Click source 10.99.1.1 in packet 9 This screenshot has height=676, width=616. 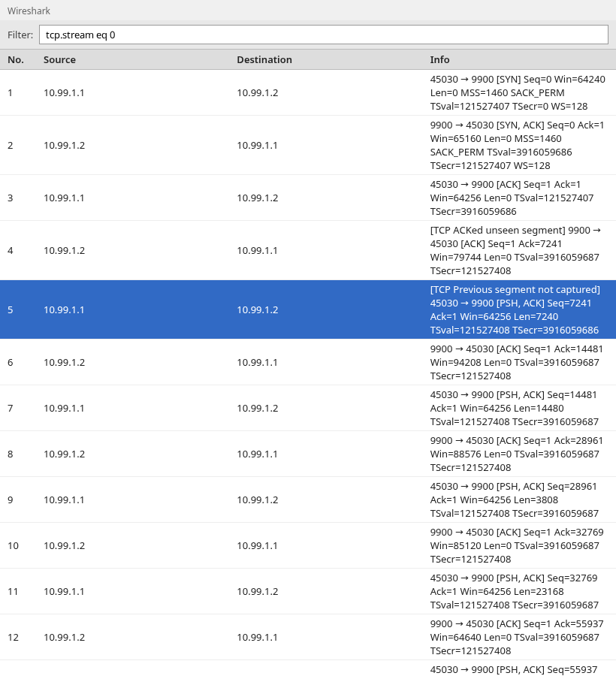[x=64, y=499]
